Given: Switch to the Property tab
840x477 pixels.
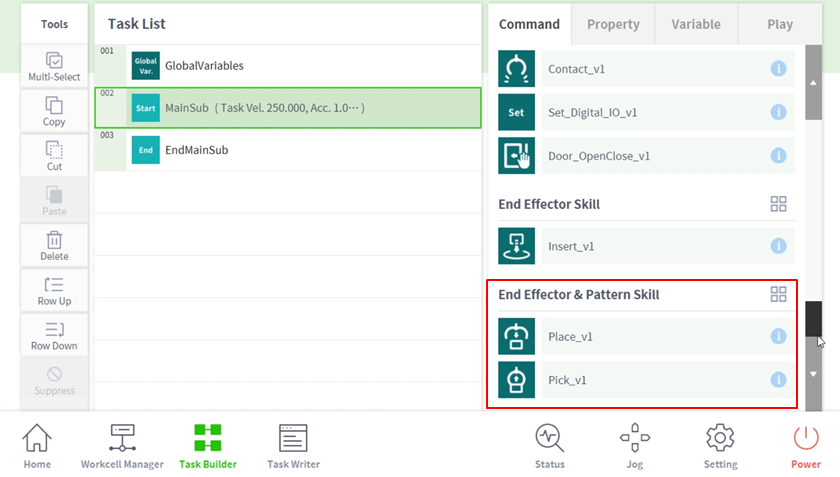Looking at the screenshot, I should click(x=613, y=24).
